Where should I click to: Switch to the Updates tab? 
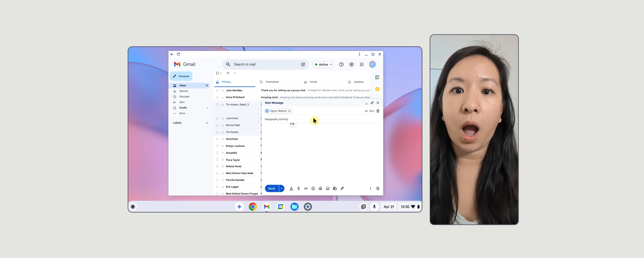pos(358,82)
